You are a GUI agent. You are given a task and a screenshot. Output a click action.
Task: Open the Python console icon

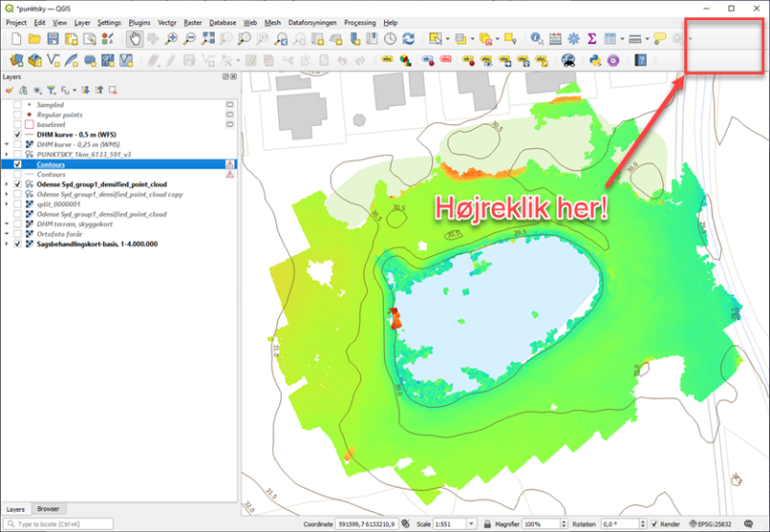pos(594,60)
